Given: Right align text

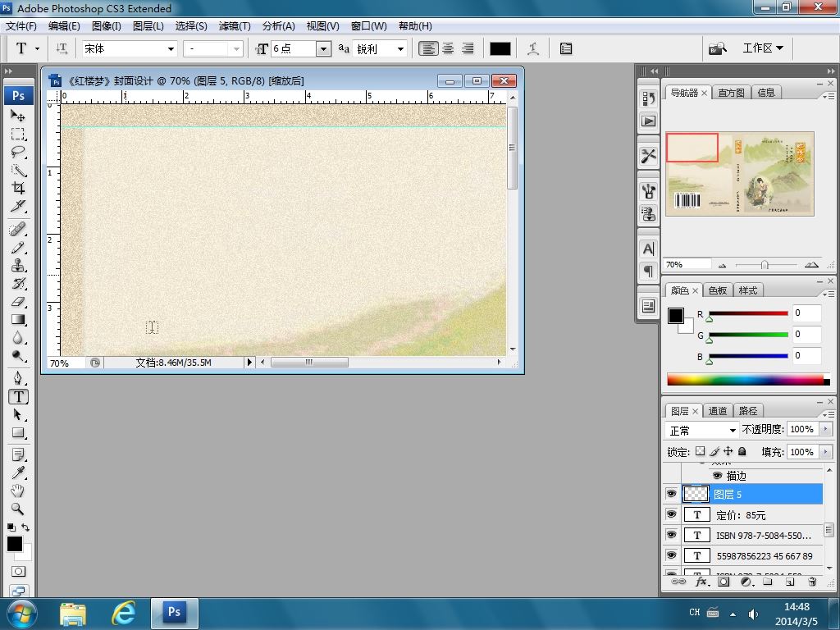Looking at the screenshot, I should 468,48.
